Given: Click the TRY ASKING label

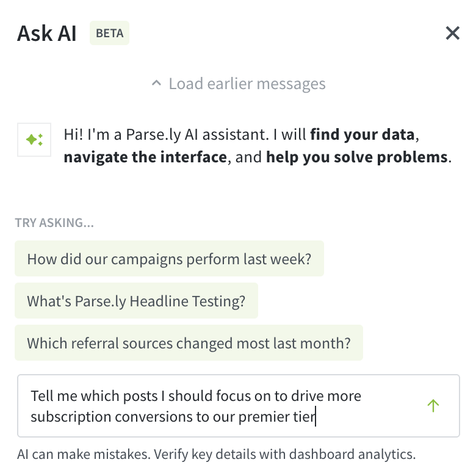Looking at the screenshot, I should 55,223.
